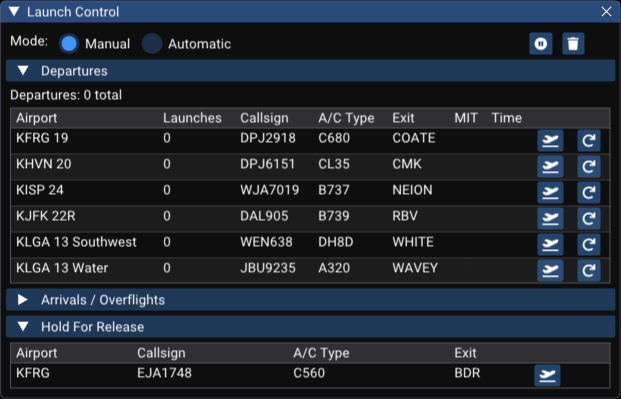Close the Launch Control window

(606, 11)
